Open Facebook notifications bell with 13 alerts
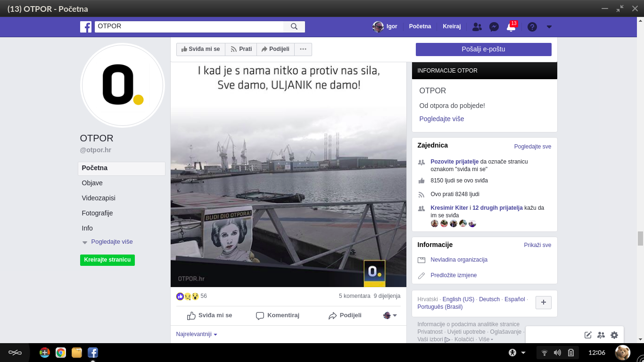Image resolution: width=644 pixels, height=362 pixels. [x=511, y=27]
